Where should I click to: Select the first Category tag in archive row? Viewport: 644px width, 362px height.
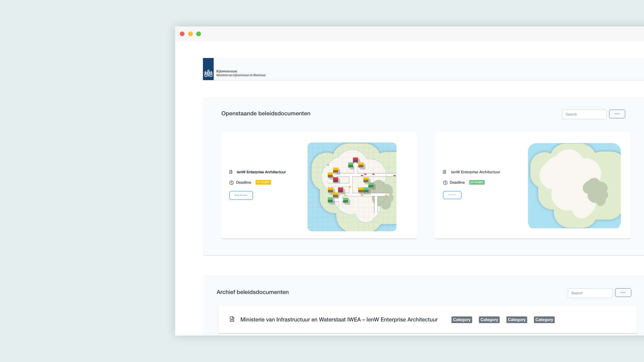point(462,320)
